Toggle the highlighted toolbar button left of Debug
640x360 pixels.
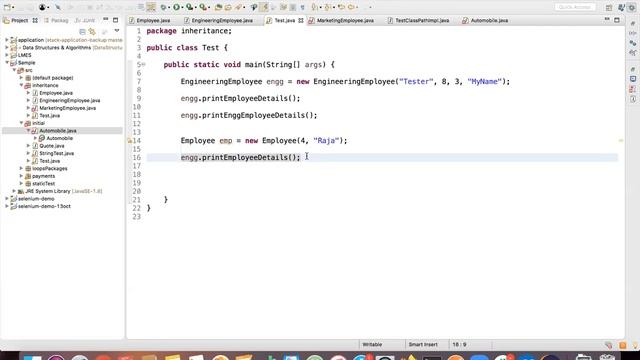click(x=151, y=7)
